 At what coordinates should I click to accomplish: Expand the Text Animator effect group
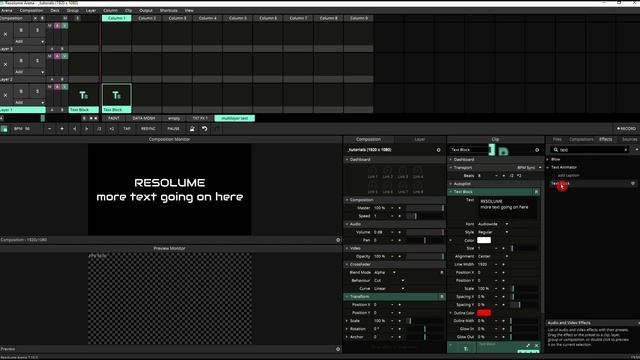548,167
